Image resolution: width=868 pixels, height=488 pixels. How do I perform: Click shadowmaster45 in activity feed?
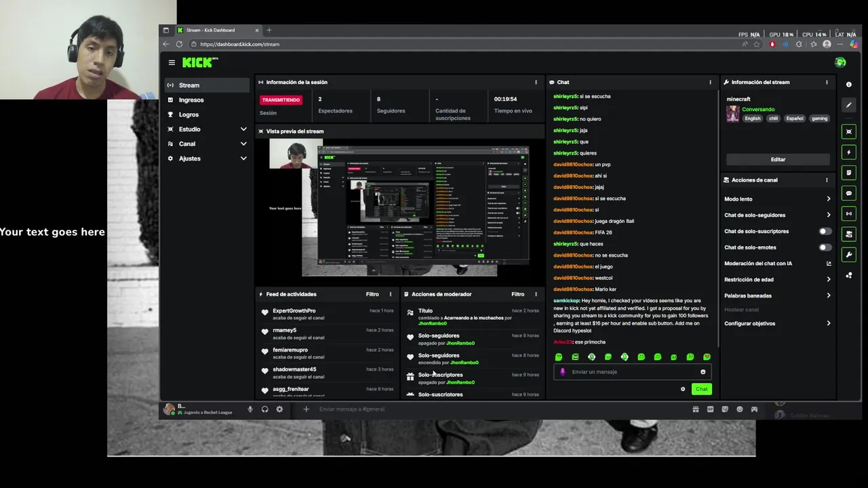tap(294, 369)
